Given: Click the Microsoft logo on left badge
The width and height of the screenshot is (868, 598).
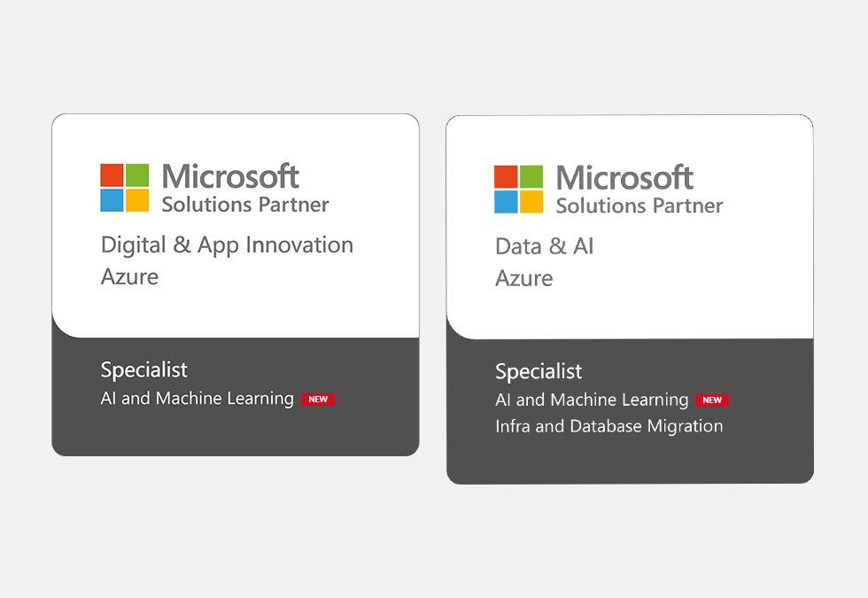Looking at the screenshot, I should point(125,188).
